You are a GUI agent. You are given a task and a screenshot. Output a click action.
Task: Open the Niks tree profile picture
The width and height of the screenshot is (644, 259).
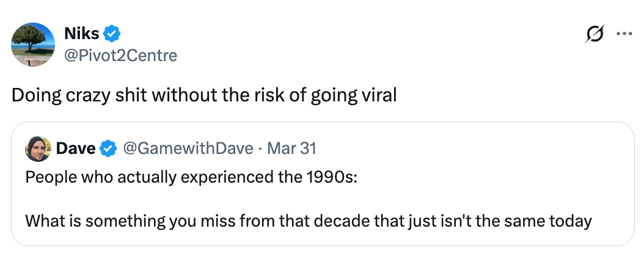(x=34, y=44)
